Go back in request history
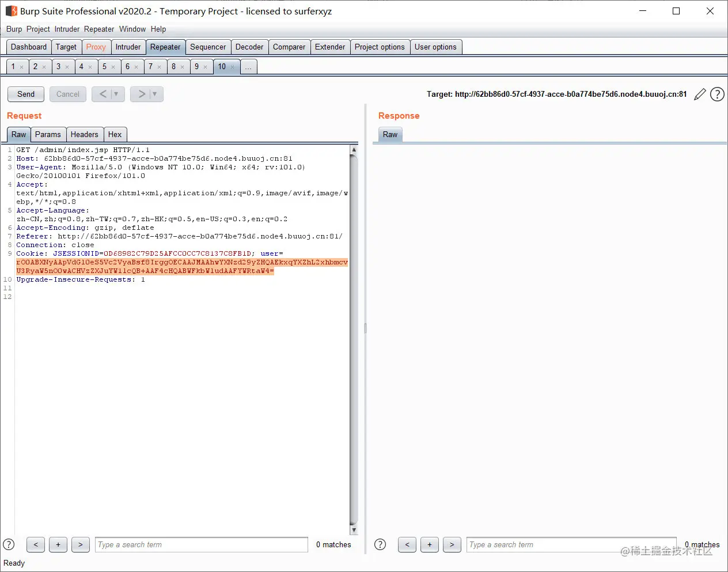Screen dimensions: 728x572 pyautogui.click(x=103, y=94)
